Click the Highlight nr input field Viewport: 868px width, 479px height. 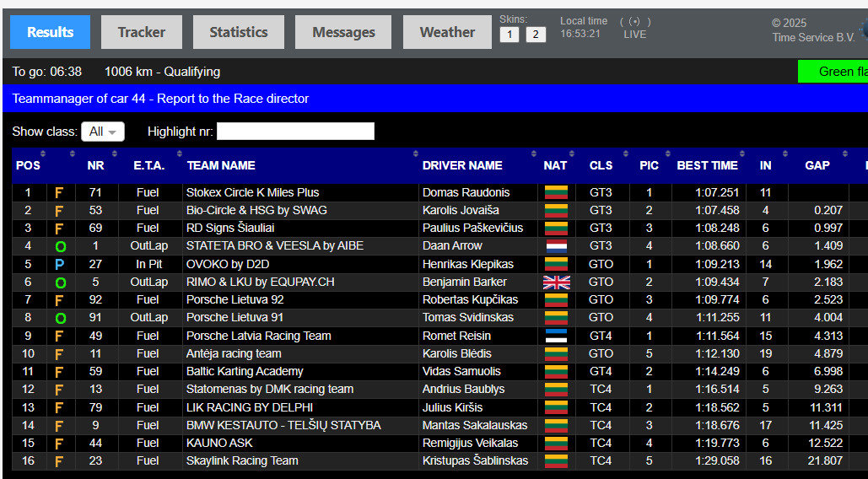[295, 132]
